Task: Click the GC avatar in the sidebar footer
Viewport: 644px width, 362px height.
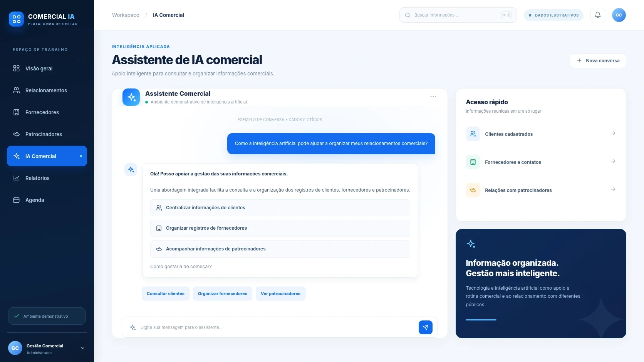Action: pos(15,348)
